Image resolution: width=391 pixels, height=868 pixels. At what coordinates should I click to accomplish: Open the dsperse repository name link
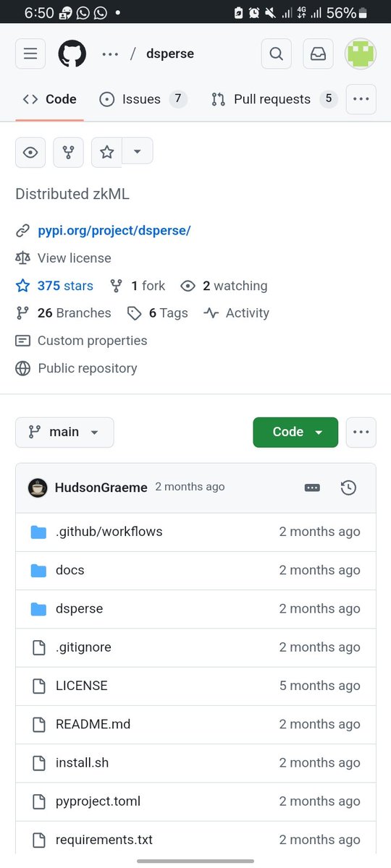[x=170, y=54]
